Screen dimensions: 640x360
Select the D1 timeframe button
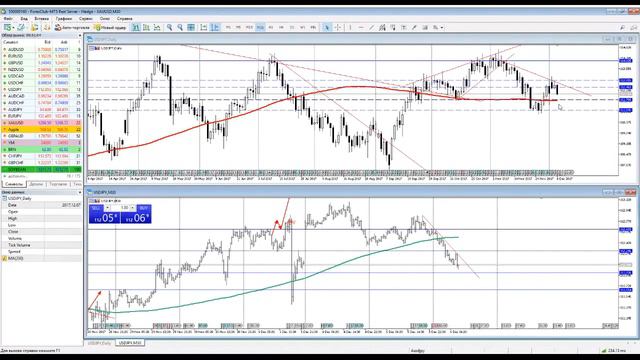click(x=292, y=27)
